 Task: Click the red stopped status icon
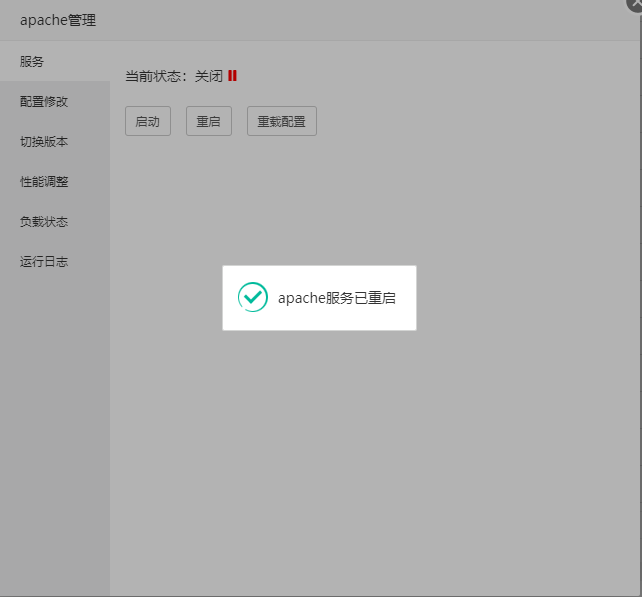tap(232, 76)
